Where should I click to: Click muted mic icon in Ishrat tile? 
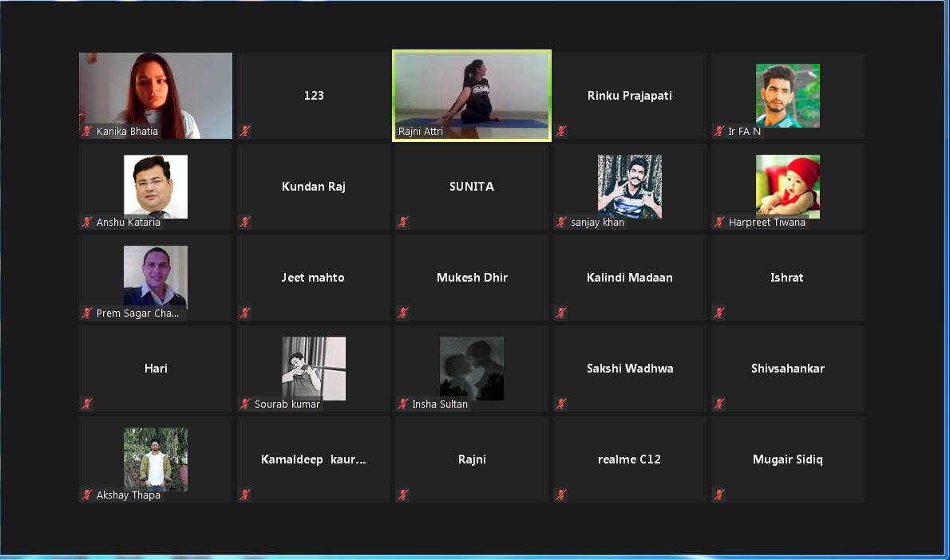[719, 313]
